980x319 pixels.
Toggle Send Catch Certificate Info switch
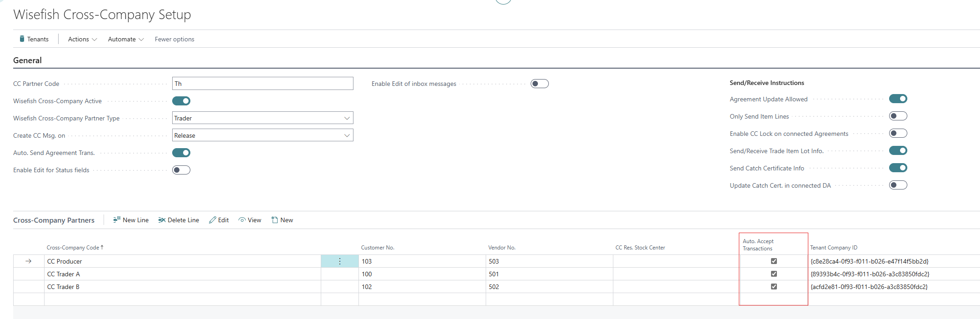click(898, 168)
